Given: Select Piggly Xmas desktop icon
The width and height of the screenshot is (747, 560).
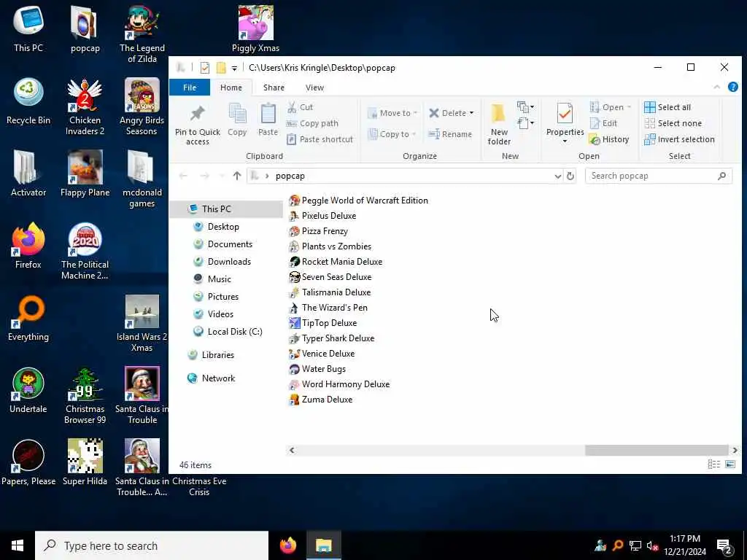Looking at the screenshot, I should click(256, 29).
